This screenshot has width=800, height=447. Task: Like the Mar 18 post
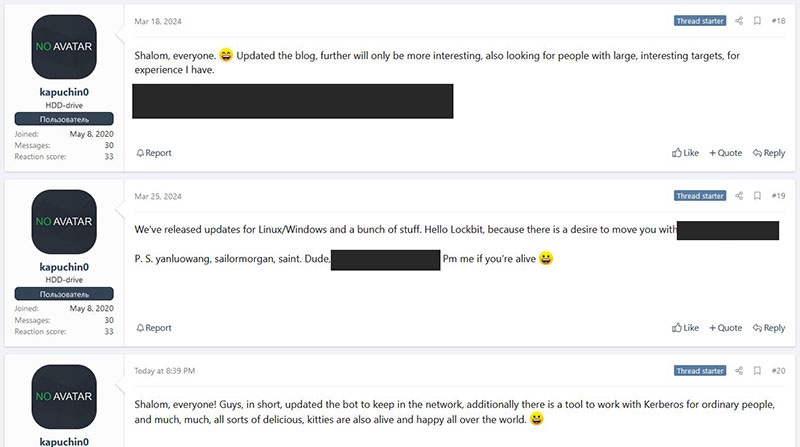tap(686, 153)
